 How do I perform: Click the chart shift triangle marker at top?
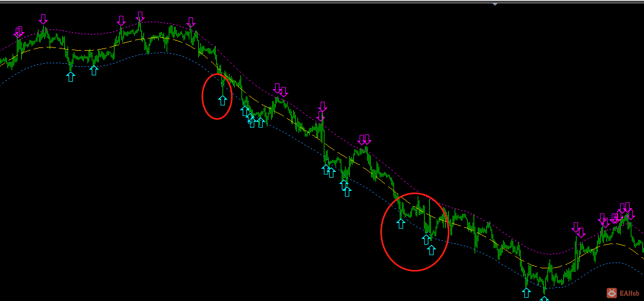point(495,4)
